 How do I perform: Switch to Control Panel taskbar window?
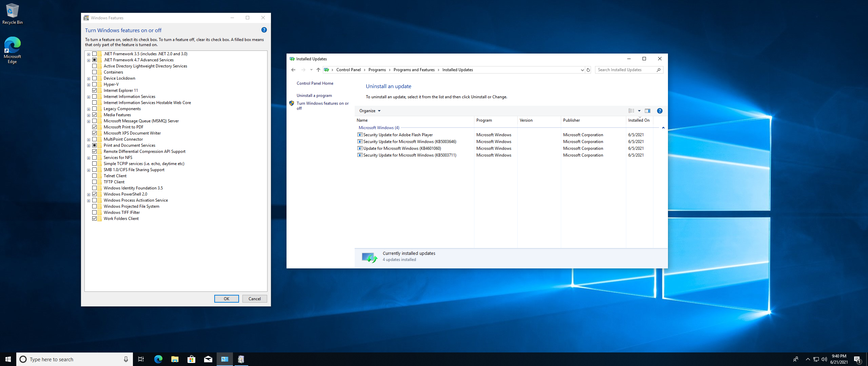tap(224, 359)
